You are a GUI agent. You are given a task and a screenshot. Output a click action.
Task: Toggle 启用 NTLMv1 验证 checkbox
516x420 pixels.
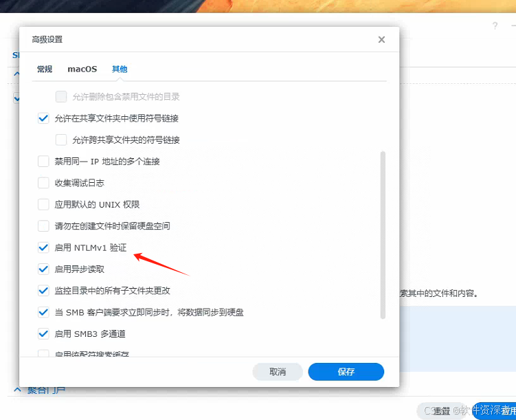43,247
